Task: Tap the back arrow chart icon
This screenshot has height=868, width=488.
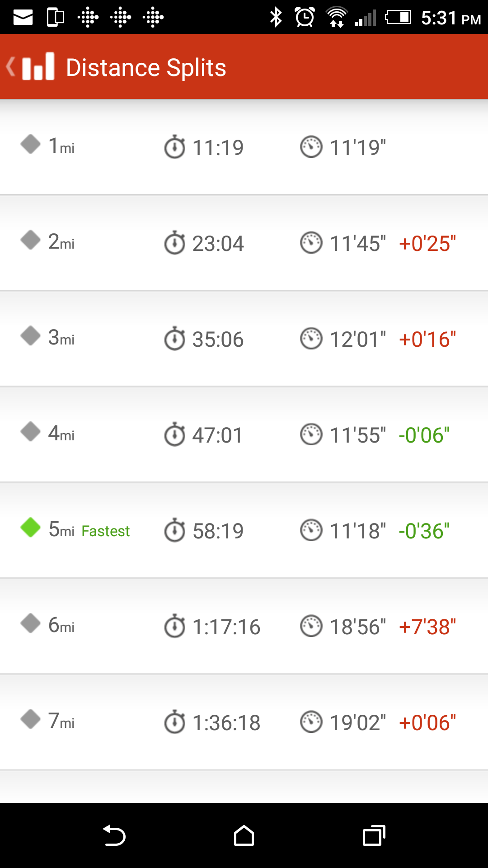Action: [x=31, y=67]
